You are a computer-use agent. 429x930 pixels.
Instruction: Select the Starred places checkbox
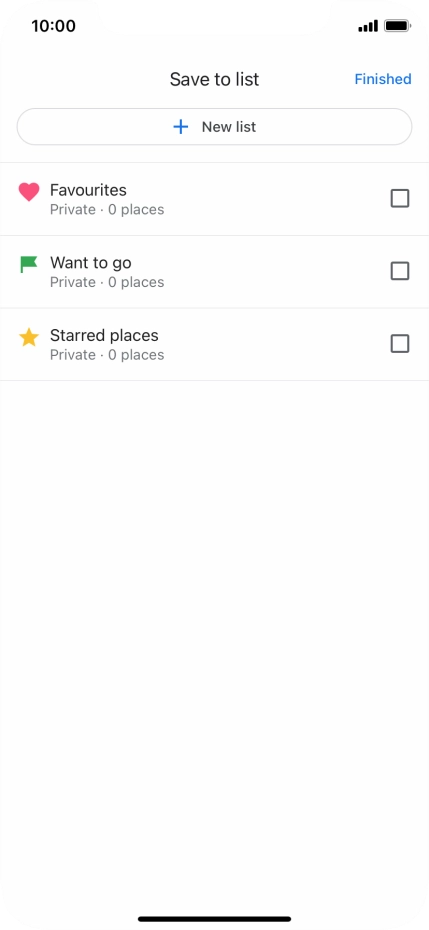tap(400, 343)
